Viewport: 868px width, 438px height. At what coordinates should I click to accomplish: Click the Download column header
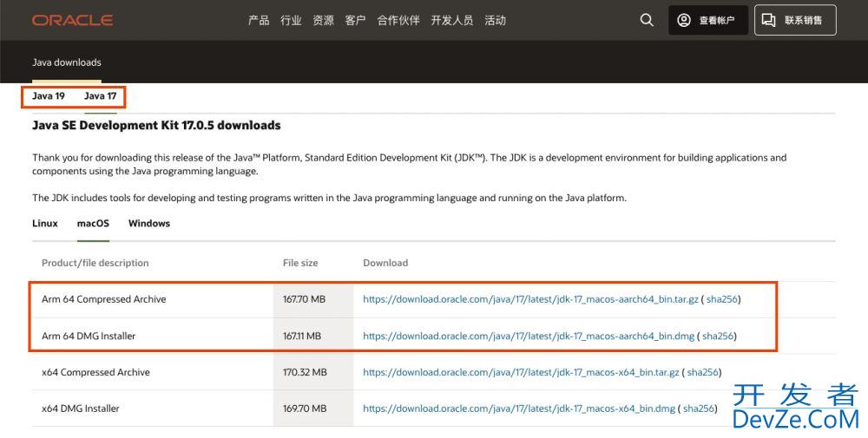coord(385,264)
